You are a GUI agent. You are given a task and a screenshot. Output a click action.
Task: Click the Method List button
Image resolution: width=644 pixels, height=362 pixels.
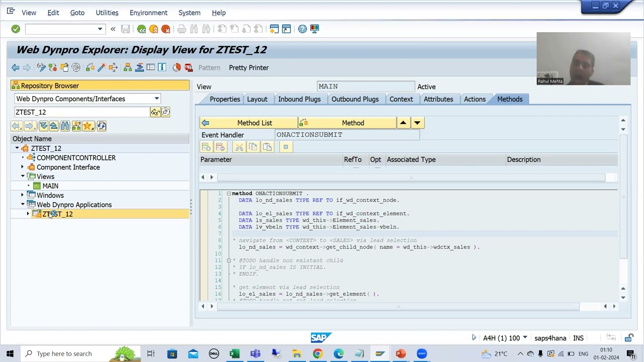249,123
